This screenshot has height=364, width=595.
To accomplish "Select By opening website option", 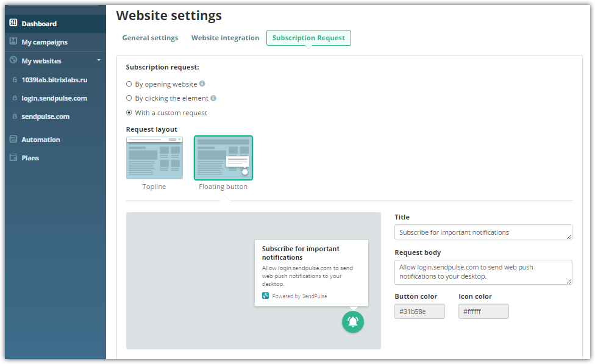I will click(x=129, y=84).
